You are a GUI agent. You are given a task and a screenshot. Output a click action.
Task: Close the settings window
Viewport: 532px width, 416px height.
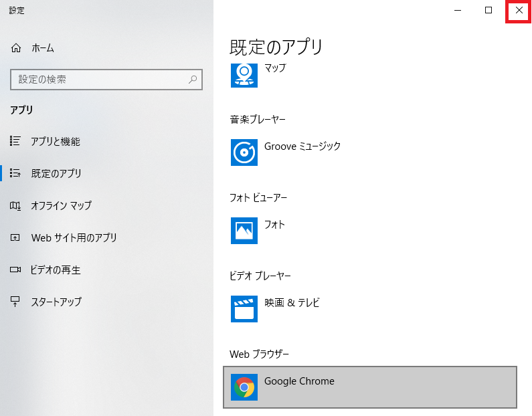pyautogui.click(x=519, y=10)
